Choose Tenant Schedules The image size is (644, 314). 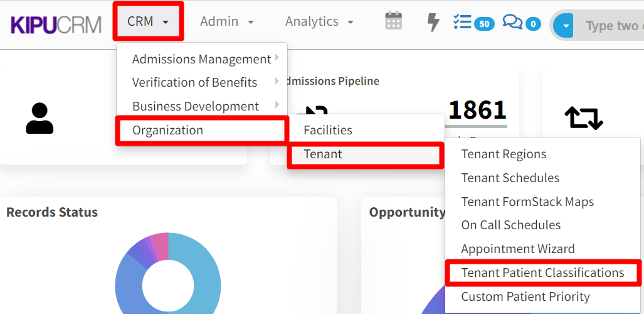click(x=542, y=178)
